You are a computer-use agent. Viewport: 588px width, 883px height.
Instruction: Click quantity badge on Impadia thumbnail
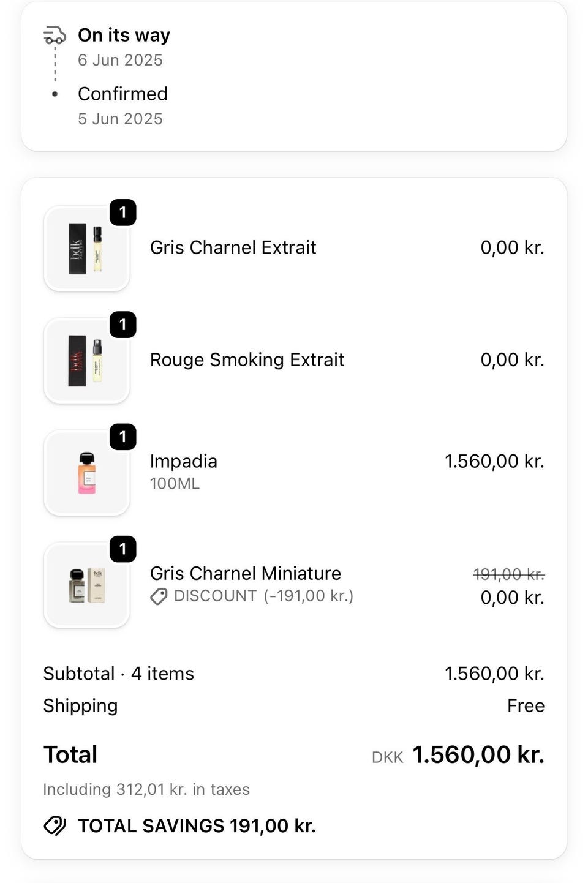coord(123,437)
